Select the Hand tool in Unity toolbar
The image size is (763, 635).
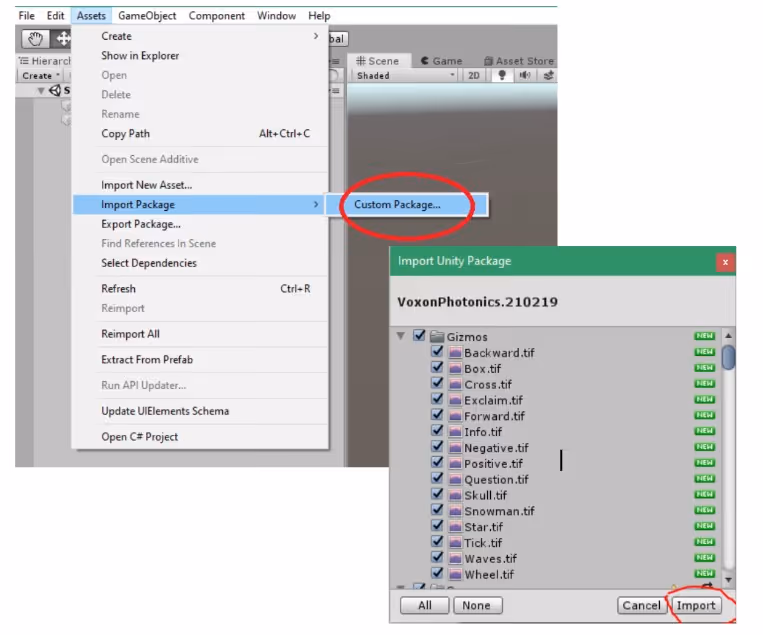point(36,38)
